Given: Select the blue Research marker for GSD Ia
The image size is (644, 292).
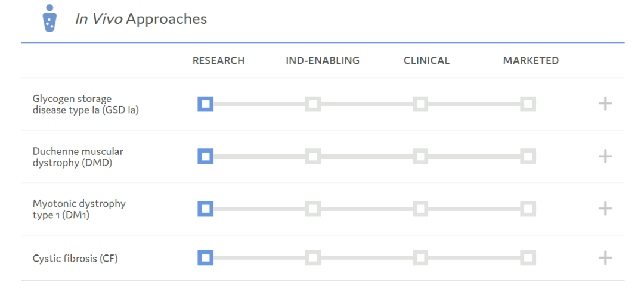Looking at the screenshot, I should coord(205,104).
